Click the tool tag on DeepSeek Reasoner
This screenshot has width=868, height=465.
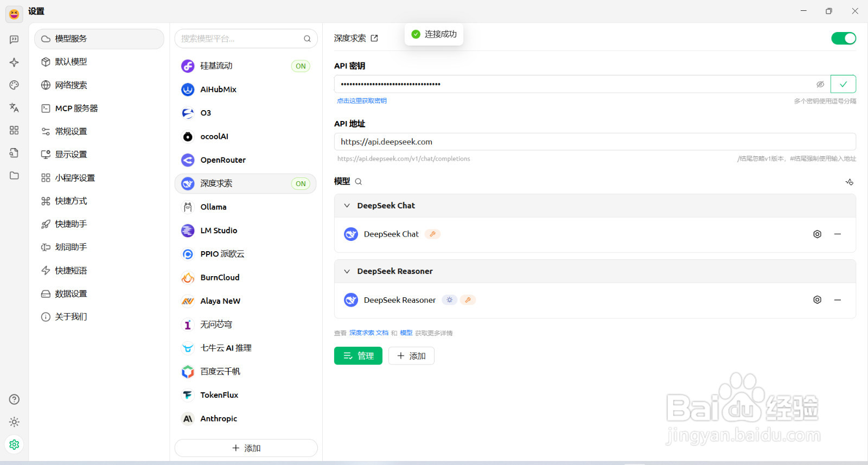click(x=468, y=300)
